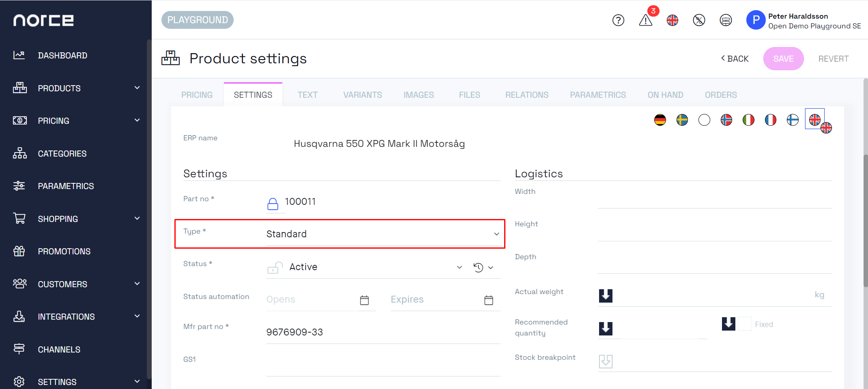Switch to the Relations tab
The image size is (868, 389).
pos(526,95)
